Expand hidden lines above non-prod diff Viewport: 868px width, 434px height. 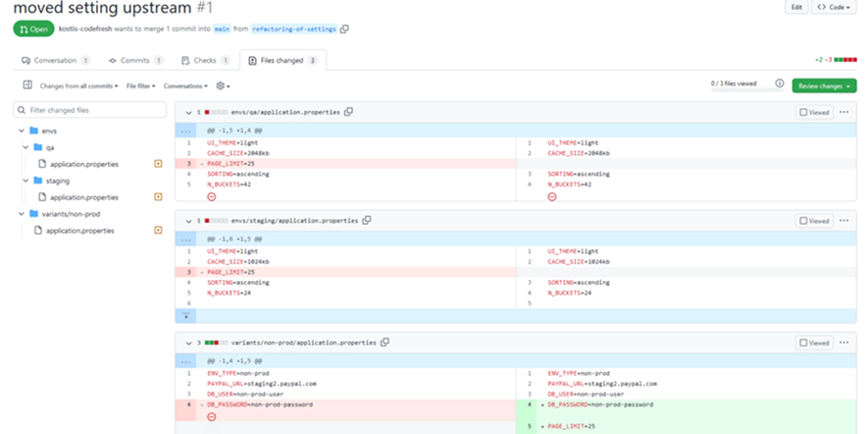point(186,360)
